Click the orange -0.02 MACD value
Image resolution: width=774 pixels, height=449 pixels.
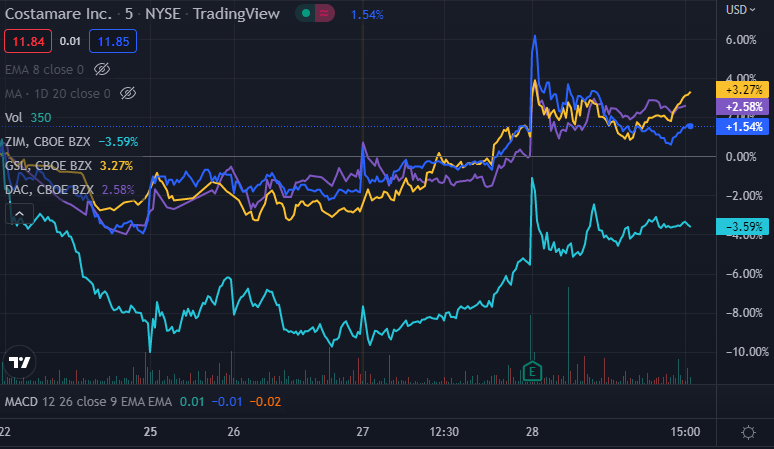point(265,402)
